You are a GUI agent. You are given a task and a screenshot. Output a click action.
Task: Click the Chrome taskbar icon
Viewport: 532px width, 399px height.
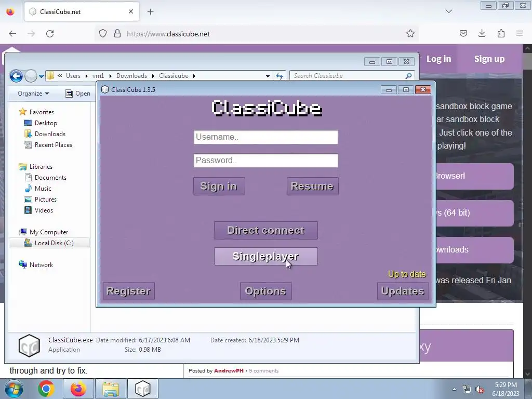(x=46, y=389)
